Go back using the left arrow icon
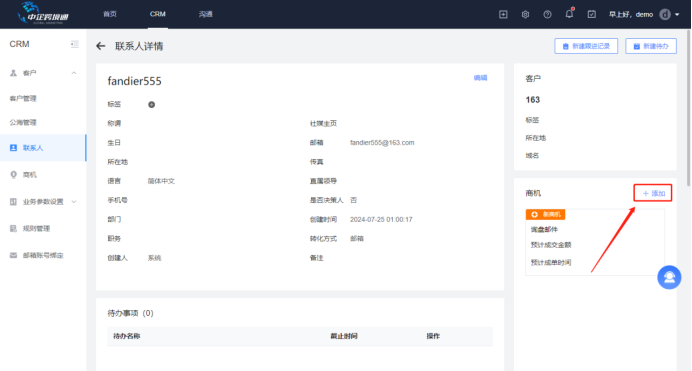This screenshot has width=692, height=371. (101, 46)
